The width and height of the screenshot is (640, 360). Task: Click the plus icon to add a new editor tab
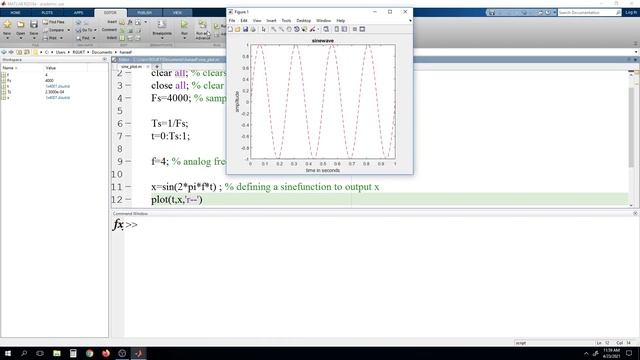pos(157,67)
